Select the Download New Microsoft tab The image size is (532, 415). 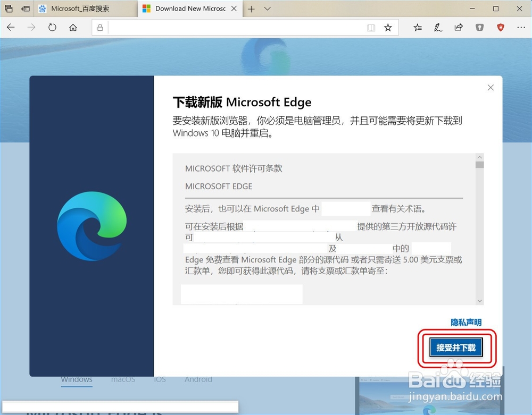coord(190,9)
